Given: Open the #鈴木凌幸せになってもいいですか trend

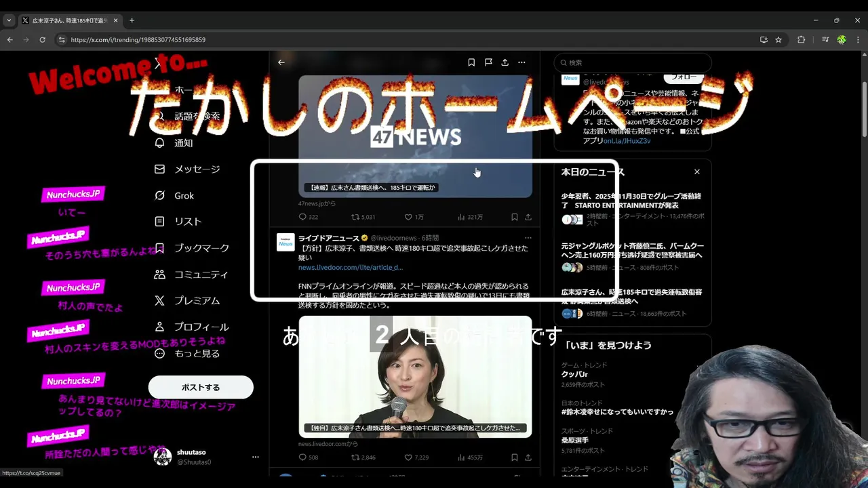Looking at the screenshot, I should [x=633, y=407].
